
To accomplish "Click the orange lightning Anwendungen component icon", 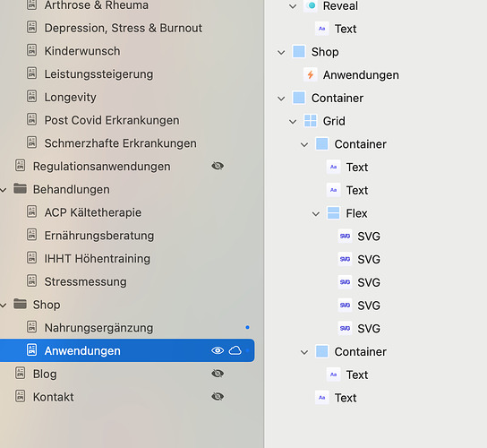I will tap(311, 75).
